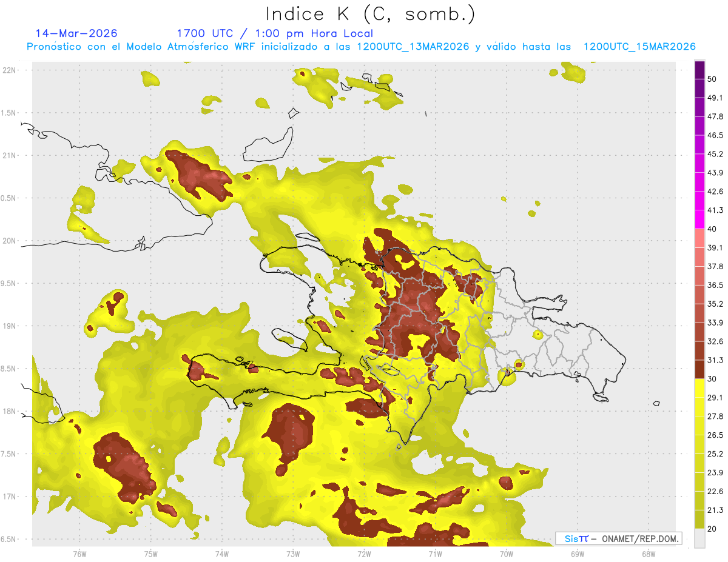Select the '14-Mar-2026' date text
The image size is (728, 562).
pyautogui.click(x=76, y=33)
